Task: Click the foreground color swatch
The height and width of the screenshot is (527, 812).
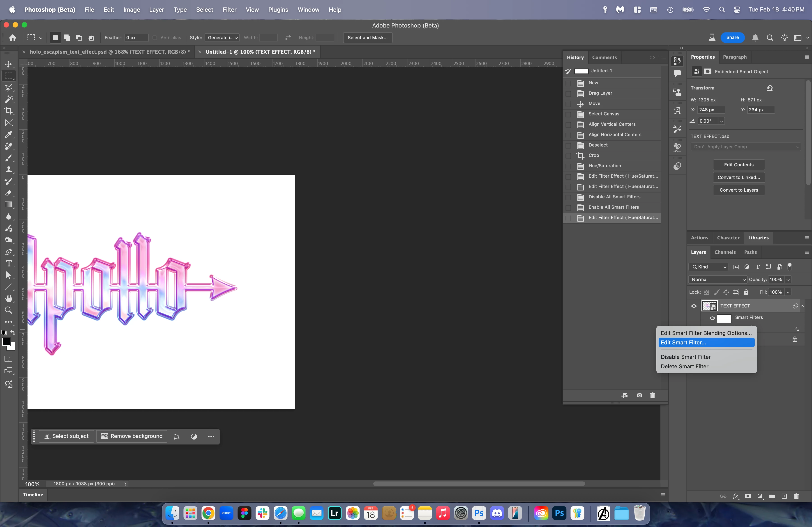Action: click(x=6, y=341)
